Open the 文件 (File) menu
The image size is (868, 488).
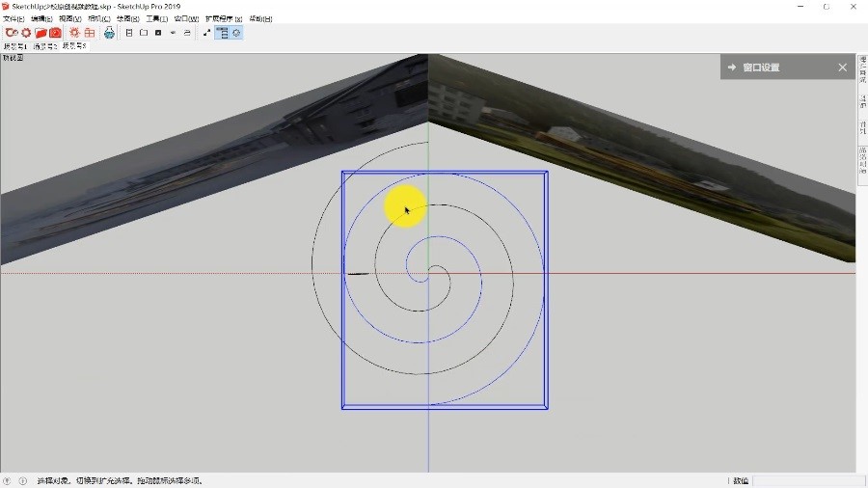point(14,18)
